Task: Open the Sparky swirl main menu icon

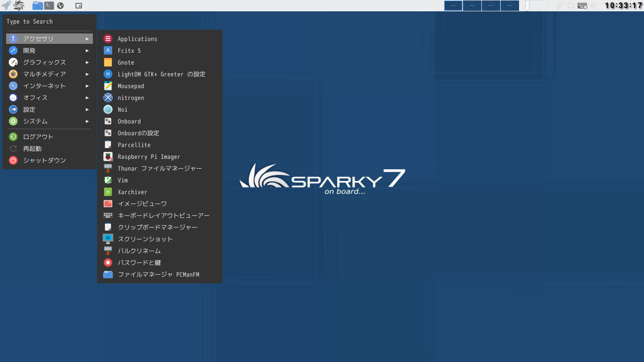Action: (19, 6)
